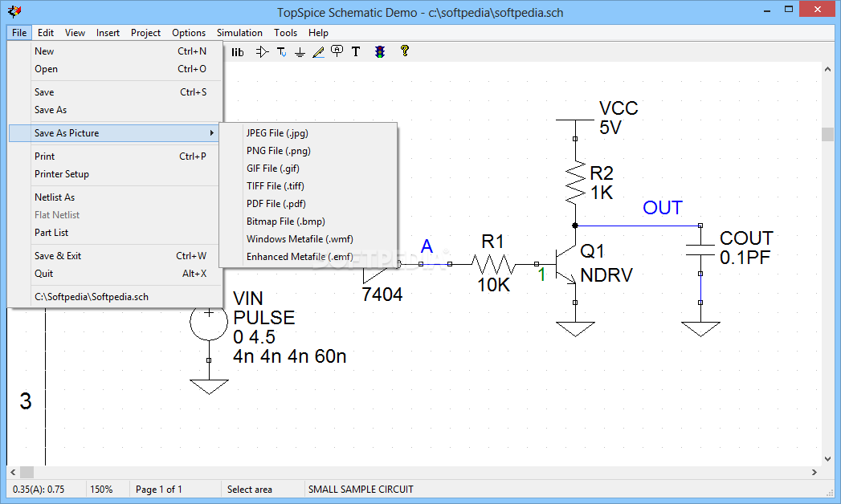Export as GIF File (.gif)

pos(308,169)
